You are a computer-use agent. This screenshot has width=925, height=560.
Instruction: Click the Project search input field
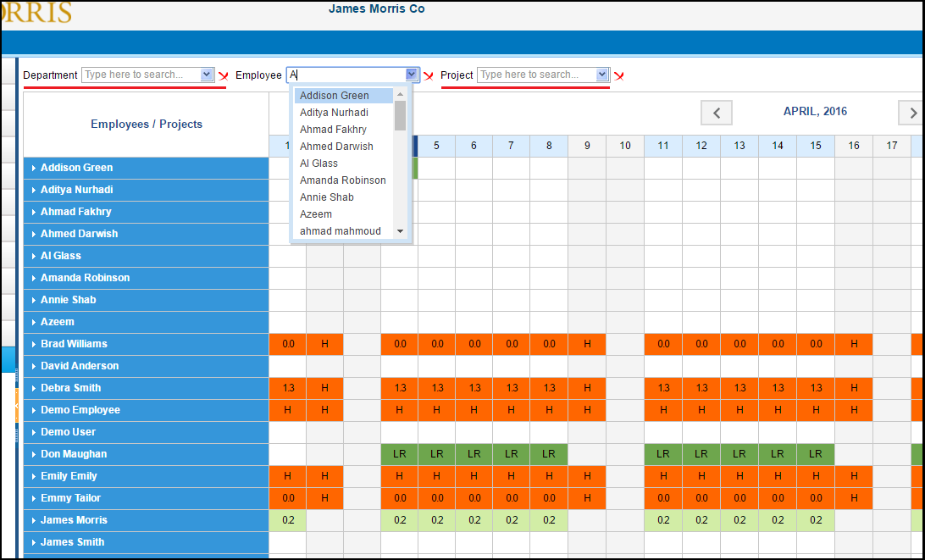(x=537, y=75)
